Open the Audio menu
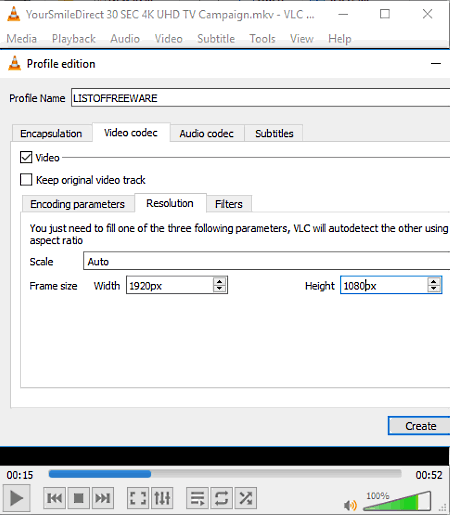 coord(125,39)
